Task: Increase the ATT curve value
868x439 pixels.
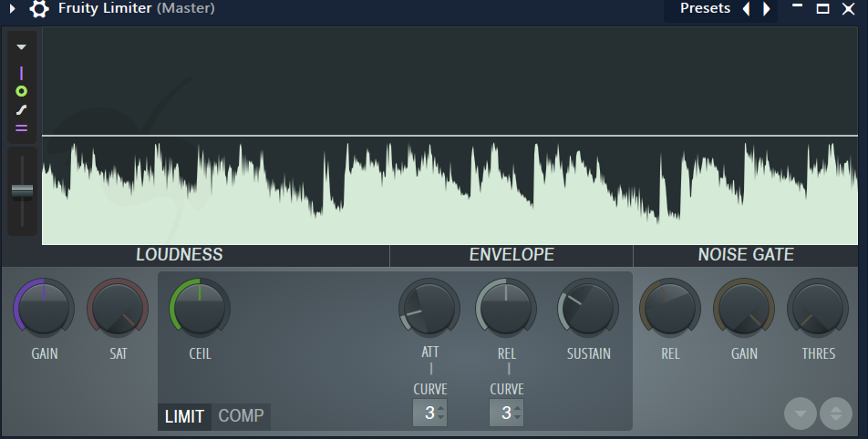Action: (440, 409)
